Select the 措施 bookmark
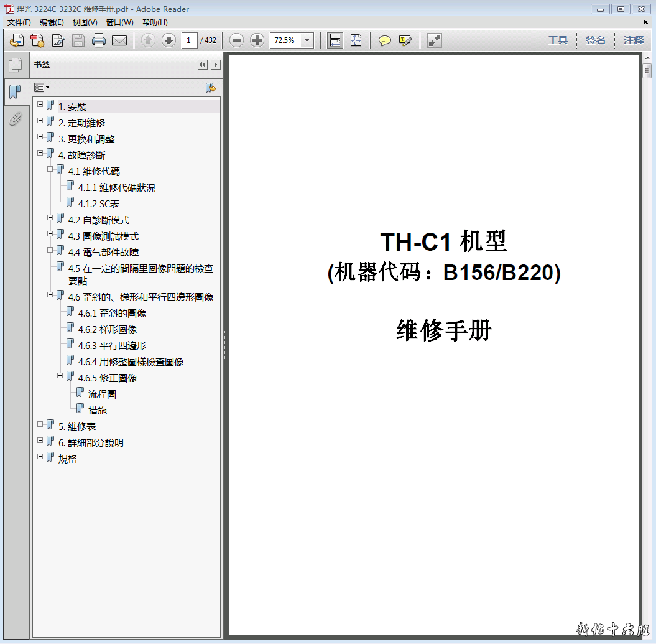Image resolution: width=656 pixels, height=644 pixels. (x=98, y=411)
